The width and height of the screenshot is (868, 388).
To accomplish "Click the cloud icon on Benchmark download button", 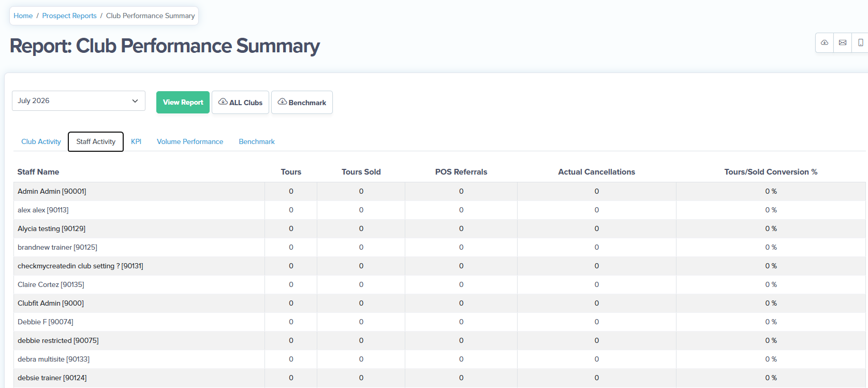I will [283, 102].
